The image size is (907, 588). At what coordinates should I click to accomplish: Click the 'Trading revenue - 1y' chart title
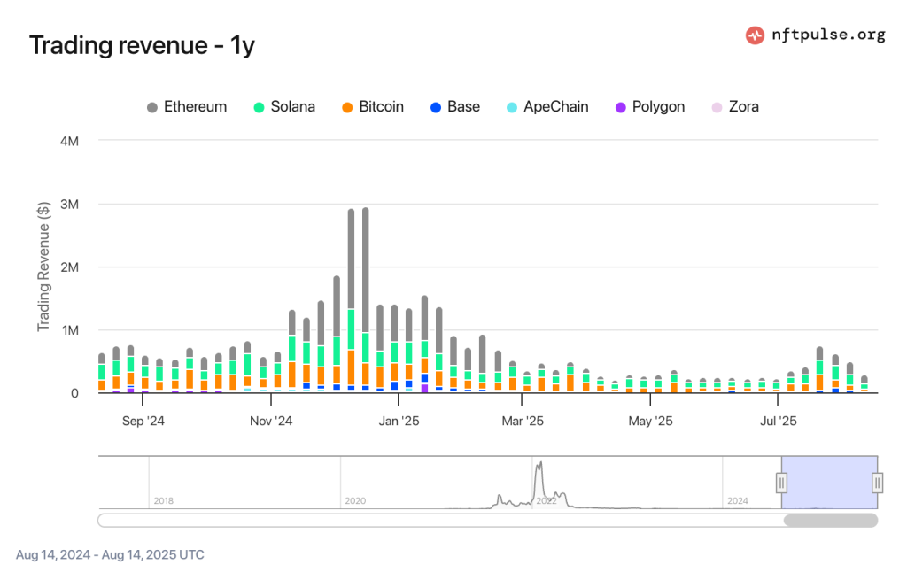[x=142, y=46]
